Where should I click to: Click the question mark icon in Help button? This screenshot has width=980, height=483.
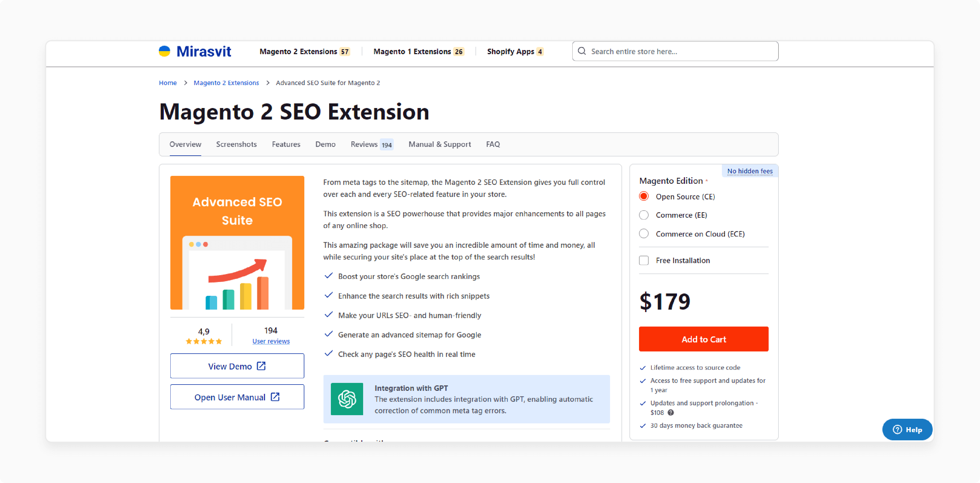tap(897, 429)
